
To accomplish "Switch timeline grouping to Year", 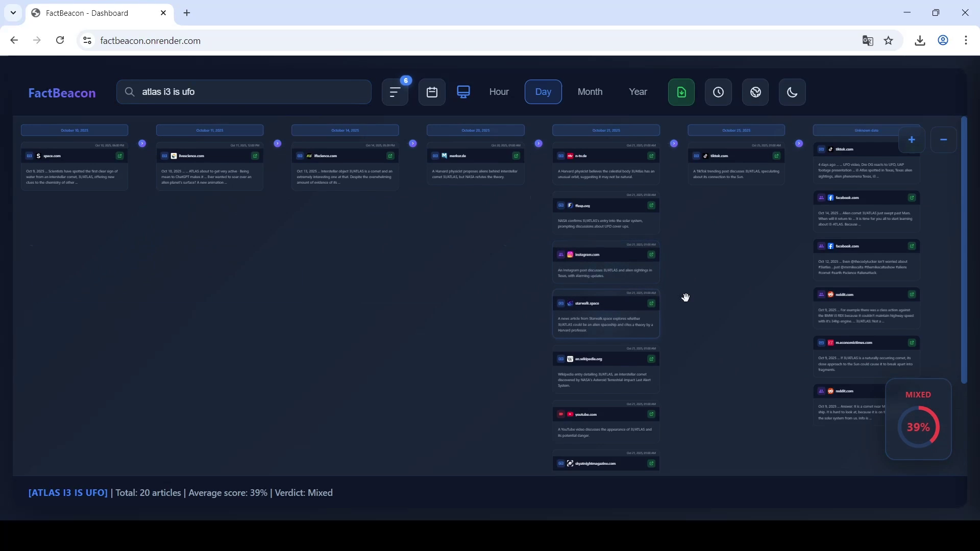I will pos(638,92).
